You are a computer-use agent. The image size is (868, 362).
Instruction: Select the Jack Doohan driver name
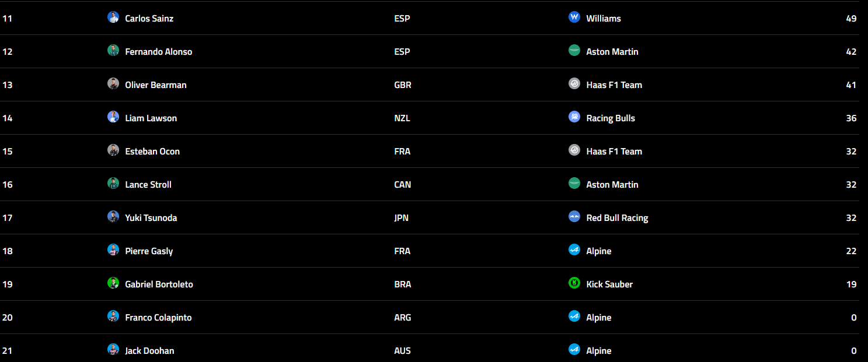[x=149, y=351]
